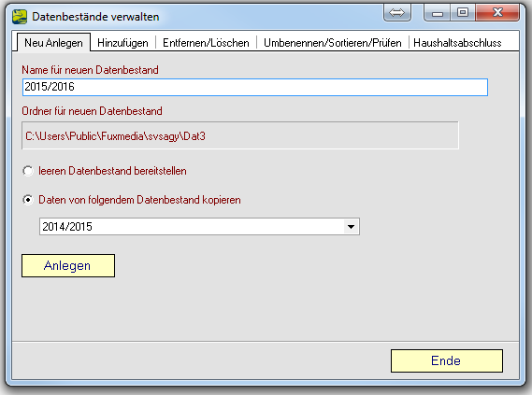The image size is (532, 395).
Task: Click the combo box showing 2014/2015
Action: 199,227
